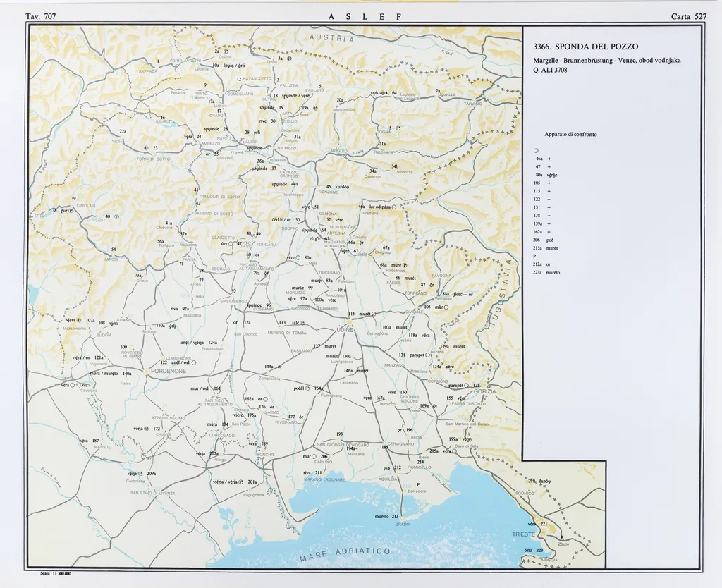Click the circle symbol next to mūr 206
The width and height of the screenshot is (722, 588).
315,456
